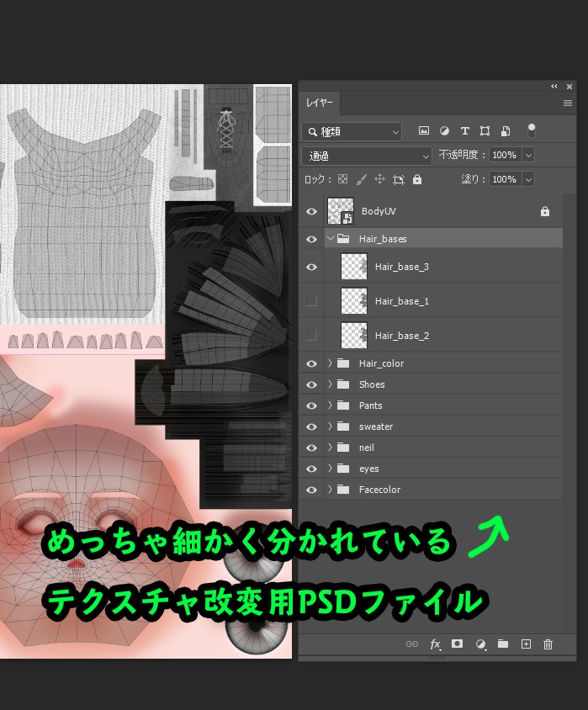Toggle visibility of neil group
Viewport: 588px width, 710px height.
pos(311,448)
